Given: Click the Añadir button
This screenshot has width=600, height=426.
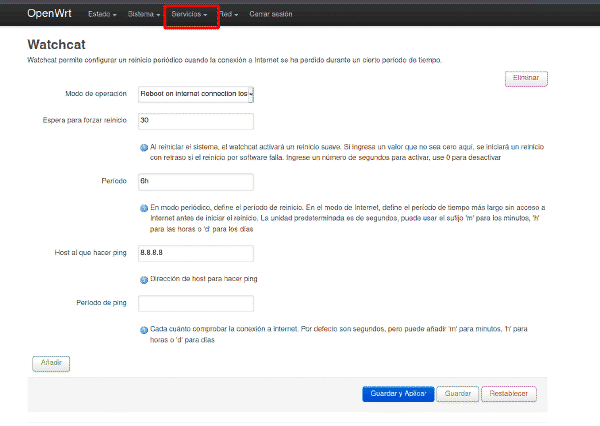Looking at the screenshot, I should point(51,363).
